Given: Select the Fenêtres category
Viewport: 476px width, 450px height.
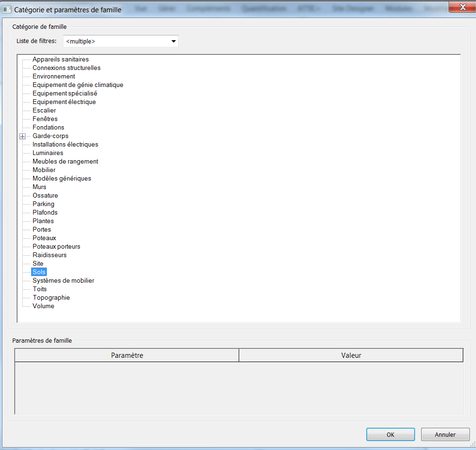Looking at the screenshot, I should pyautogui.click(x=45, y=119).
